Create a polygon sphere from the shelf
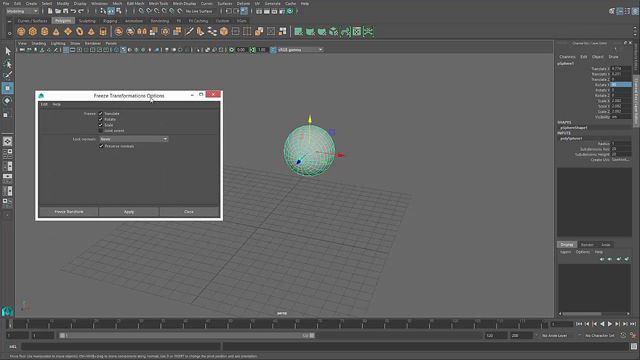Viewport: 640px width, 360px height. pyautogui.click(x=21, y=31)
